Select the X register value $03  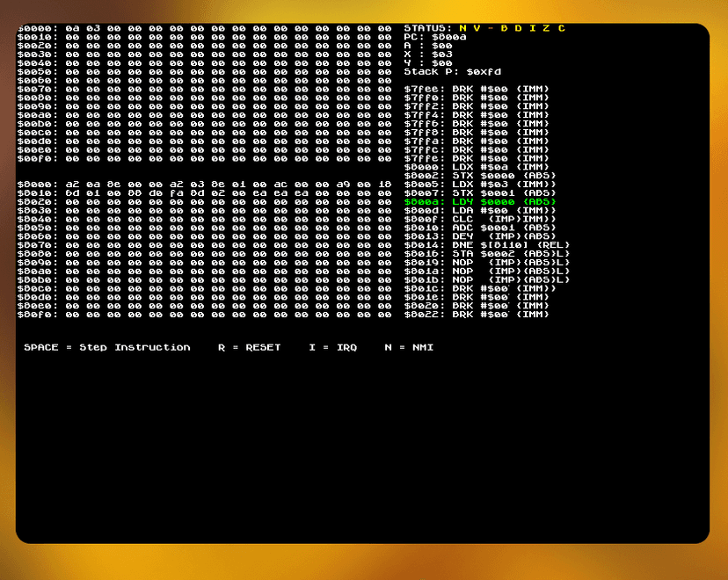point(441,54)
